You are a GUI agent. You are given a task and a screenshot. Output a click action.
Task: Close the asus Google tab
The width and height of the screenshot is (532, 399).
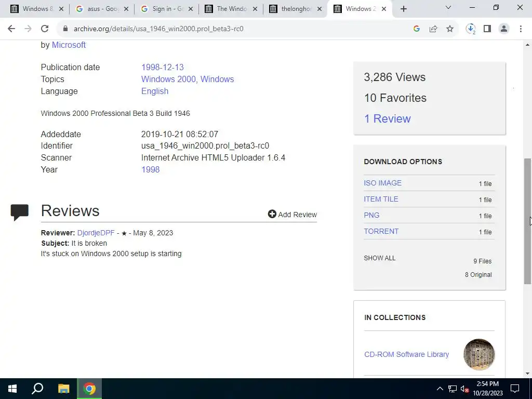(126, 9)
